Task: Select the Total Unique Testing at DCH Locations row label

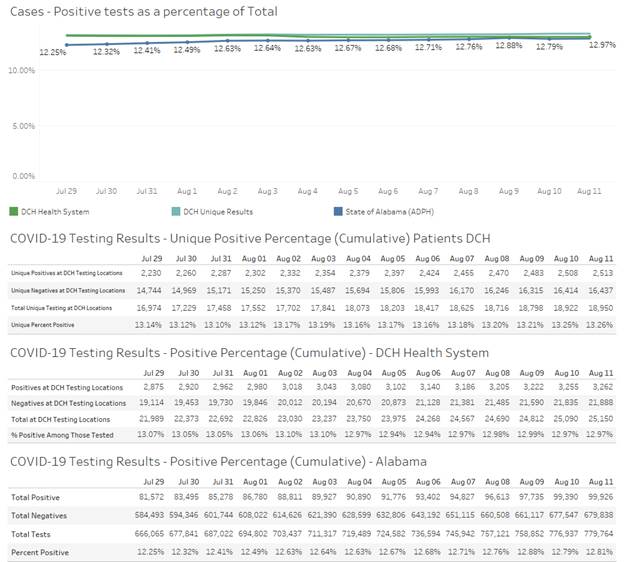Action: click(62, 308)
